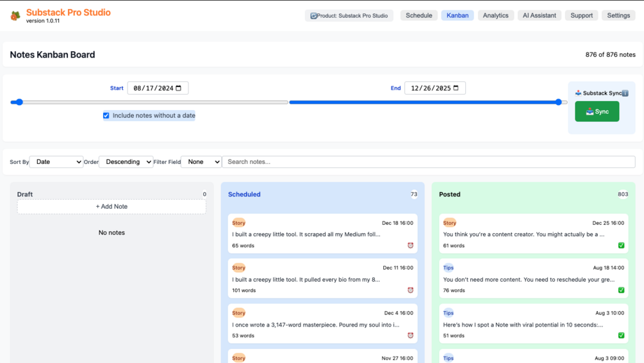Open note 'You don't need more content'
The image size is (644, 363).
(534, 278)
